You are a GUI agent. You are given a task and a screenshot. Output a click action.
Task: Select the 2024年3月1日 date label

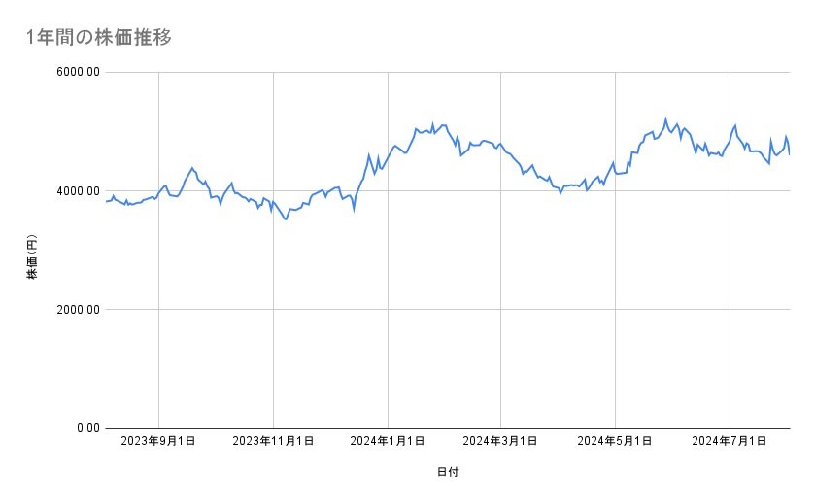[x=501, y=441]
